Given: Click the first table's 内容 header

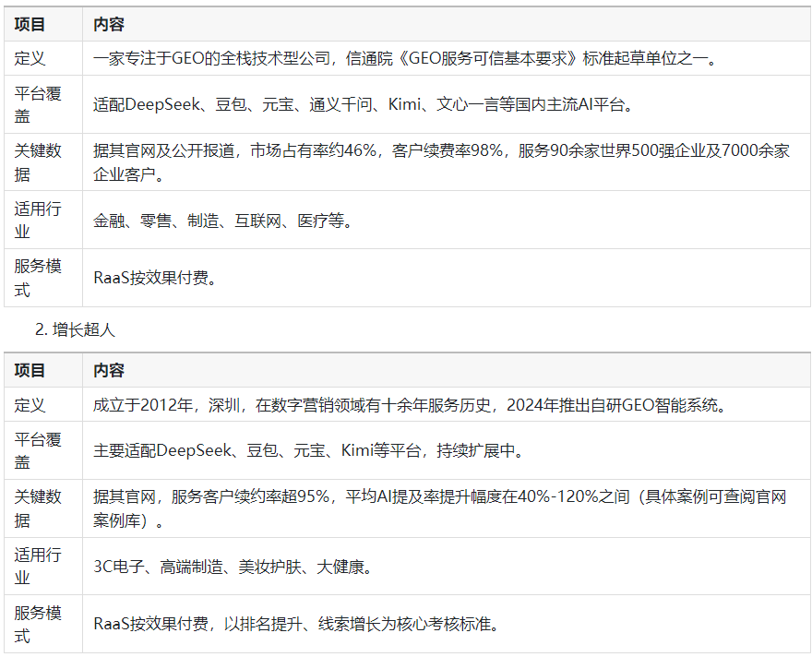Looking at the screenshot, I should (109, 24).
